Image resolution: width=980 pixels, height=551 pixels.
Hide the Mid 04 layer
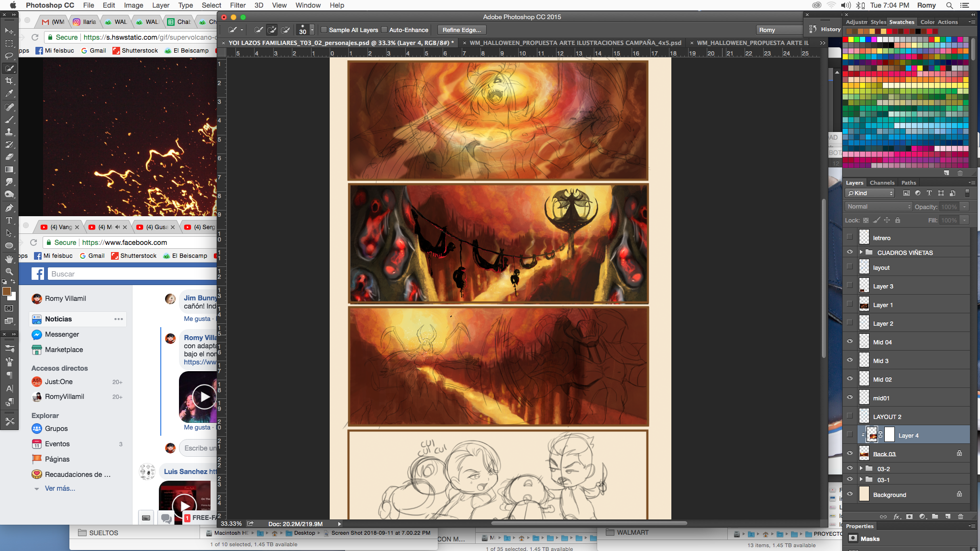click(x=850, y=342)
